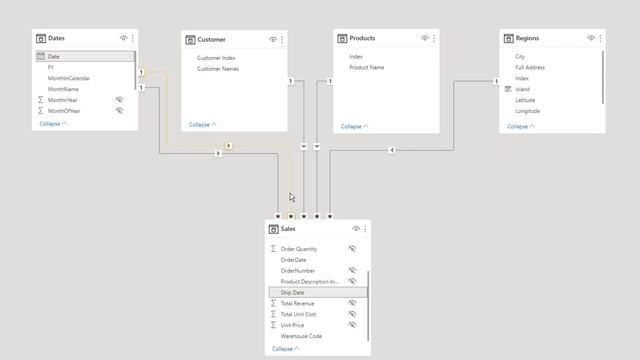Collapse the Dates table
Screen dimensions: 640x360
click(53, 124)
